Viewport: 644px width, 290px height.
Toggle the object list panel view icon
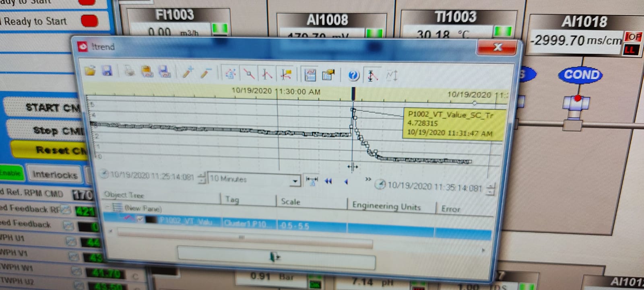(310, 75)
